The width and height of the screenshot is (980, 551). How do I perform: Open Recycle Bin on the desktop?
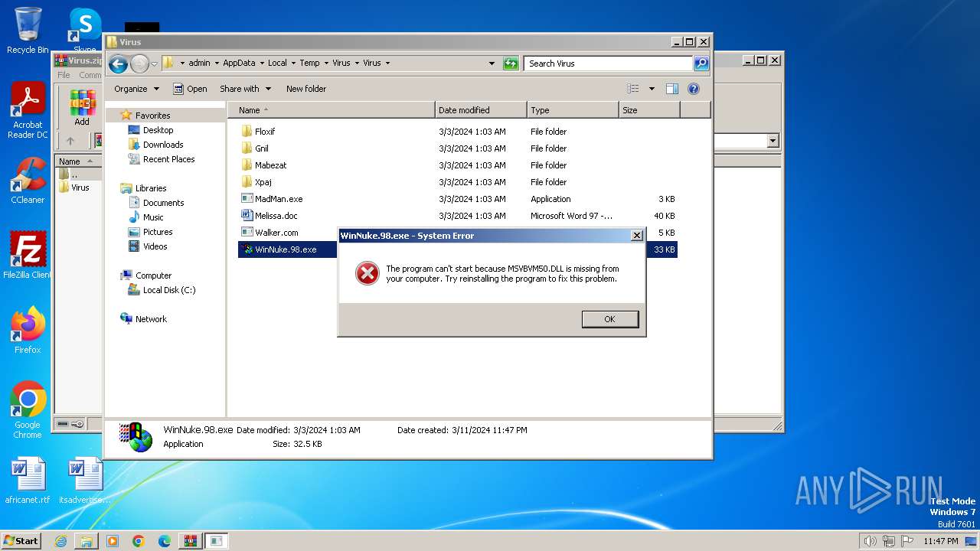coord(28,31)
